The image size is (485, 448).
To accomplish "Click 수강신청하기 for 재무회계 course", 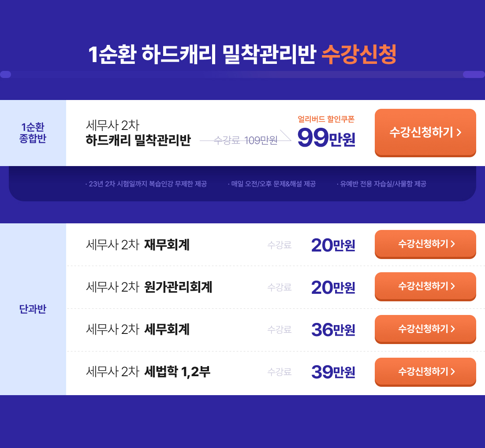I will (425, 244).
